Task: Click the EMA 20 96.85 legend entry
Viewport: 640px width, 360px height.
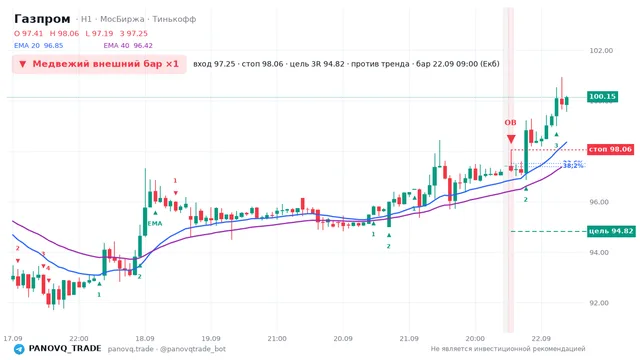Action: (38, 46)
